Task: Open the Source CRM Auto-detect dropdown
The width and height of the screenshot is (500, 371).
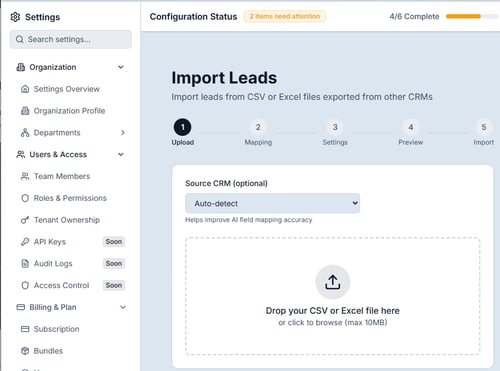Action: pyautogui.click(x=273, y=203)
